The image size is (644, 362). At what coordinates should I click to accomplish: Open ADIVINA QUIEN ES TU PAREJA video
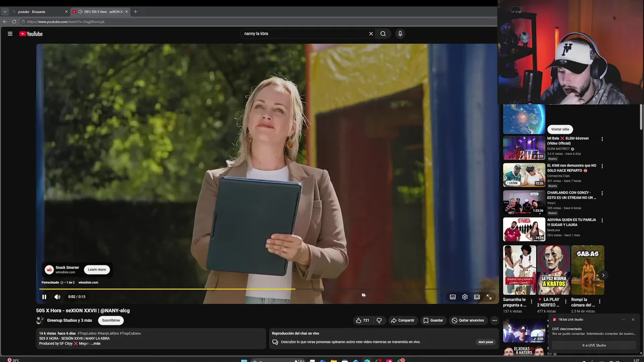coord(524,229)
